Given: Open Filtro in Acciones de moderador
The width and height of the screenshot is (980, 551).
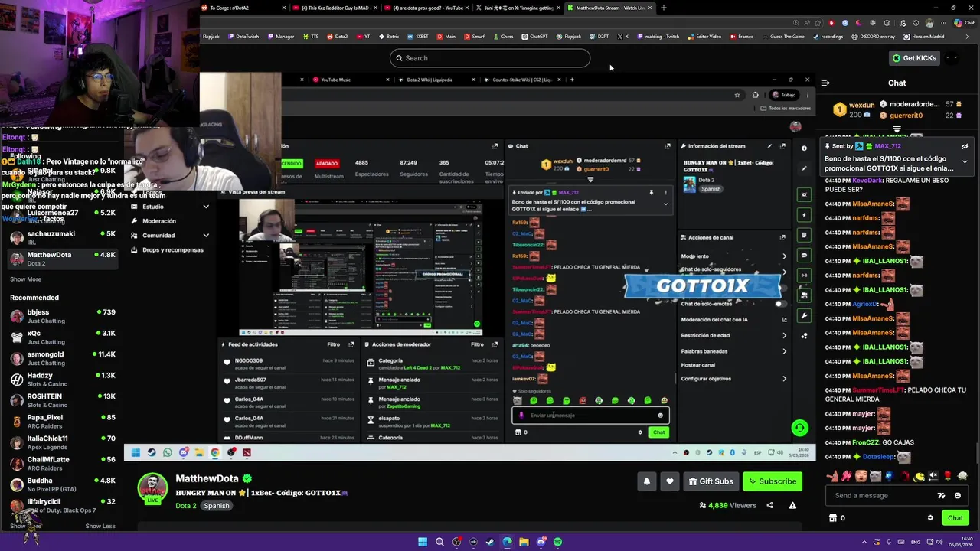Looking at the screenshot, I should 477,344.
